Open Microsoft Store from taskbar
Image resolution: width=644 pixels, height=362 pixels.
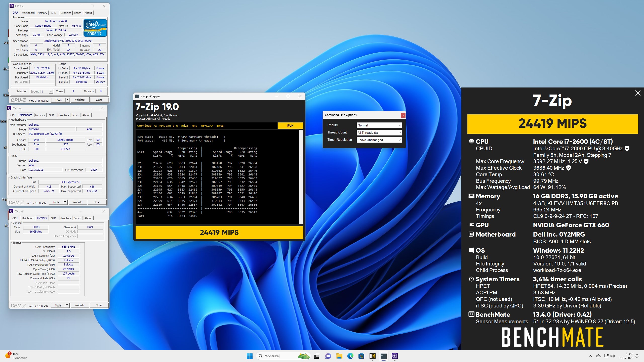click(x=361, y=356)
